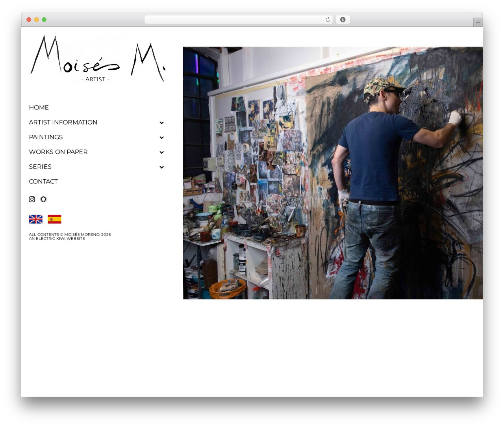Click the red close window button
The image size is (504, 427).
tap(29, 20)
